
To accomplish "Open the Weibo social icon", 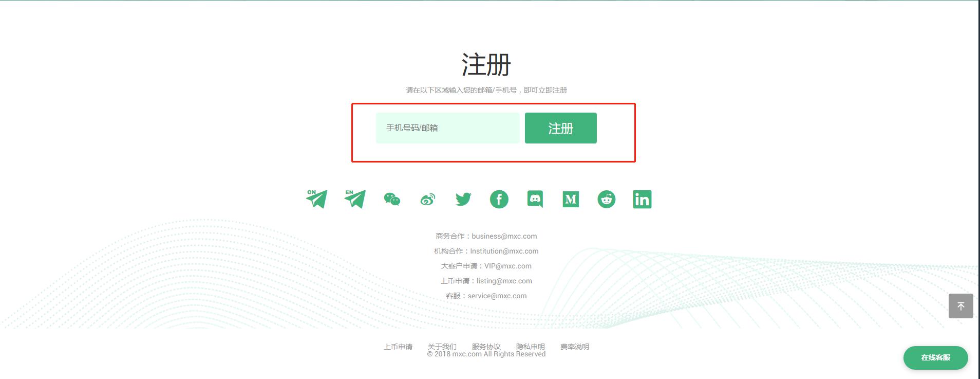I will pos(428,199).
